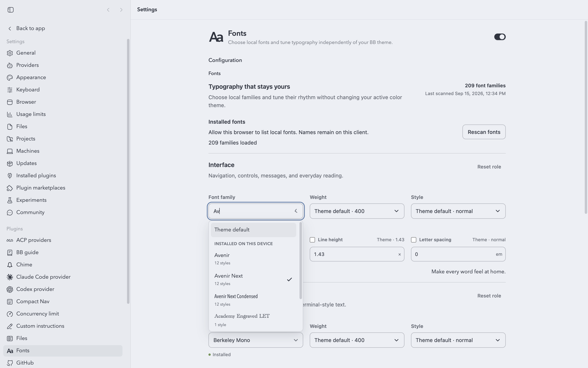588x368 pixels.
Task: Open the second Style dropdown below
Action: [x=458, y=340]
